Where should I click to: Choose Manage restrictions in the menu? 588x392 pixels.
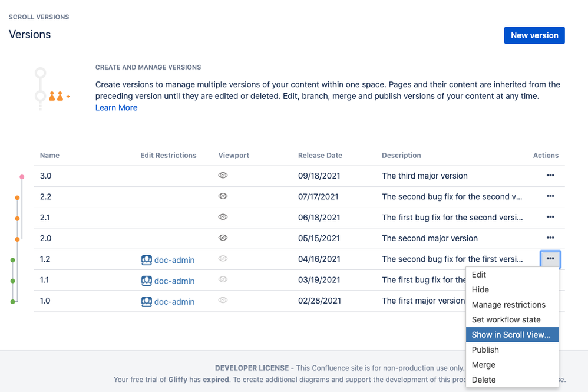tap(507, 305)
